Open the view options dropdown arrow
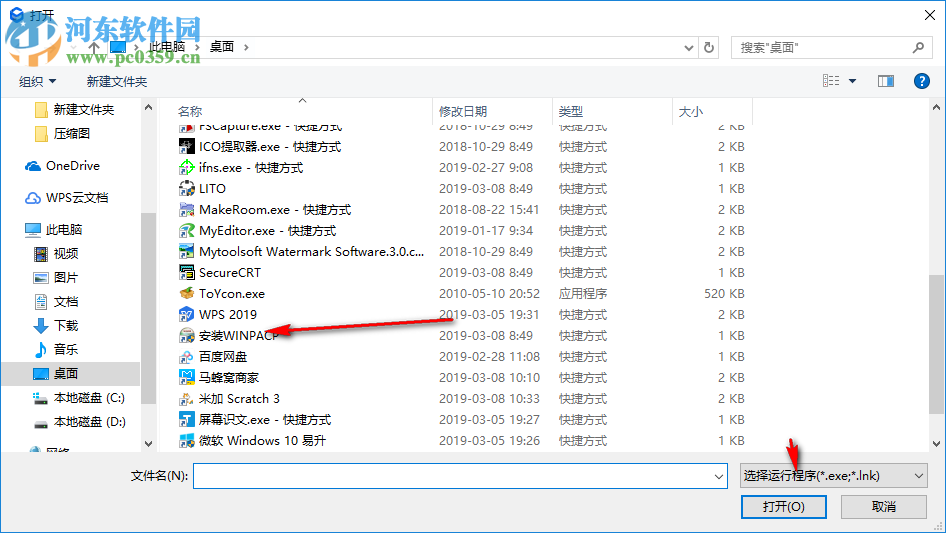This screenshot has width=946, height=533. click(x=852, y=81)
